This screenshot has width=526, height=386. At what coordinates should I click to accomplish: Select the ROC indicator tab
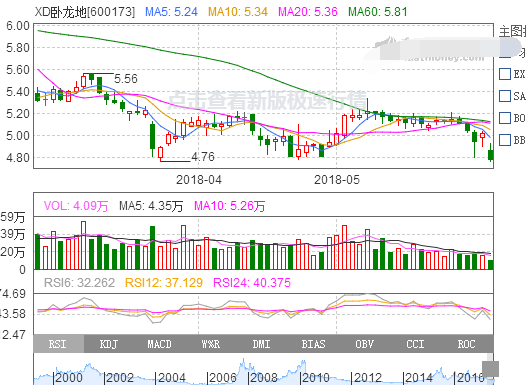point(467,344)
